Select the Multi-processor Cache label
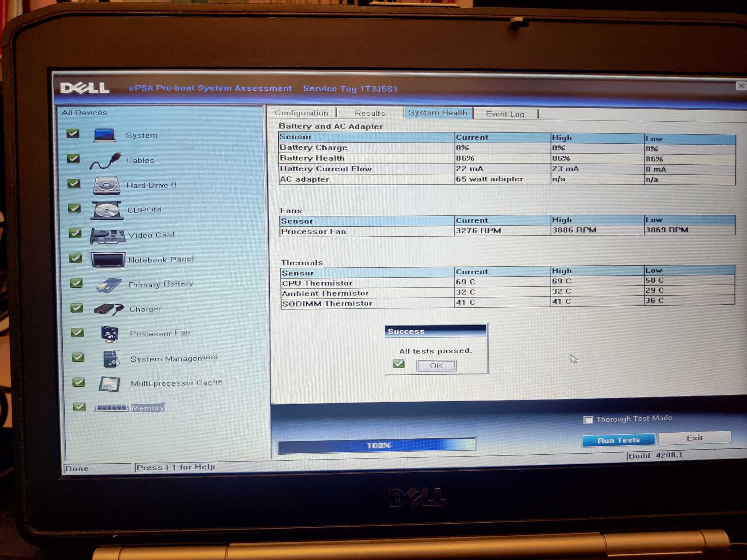This screenshot has width=747, height=560. [x=176, y=383]
